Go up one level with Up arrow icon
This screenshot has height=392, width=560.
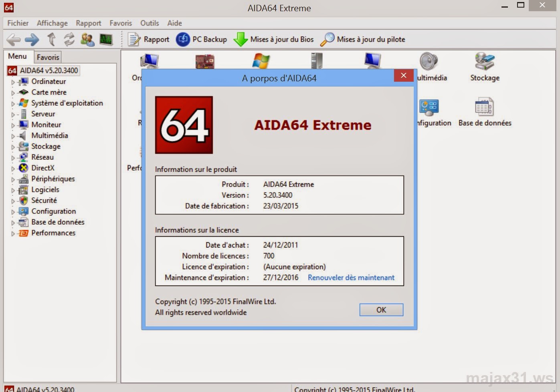[51, 39]
